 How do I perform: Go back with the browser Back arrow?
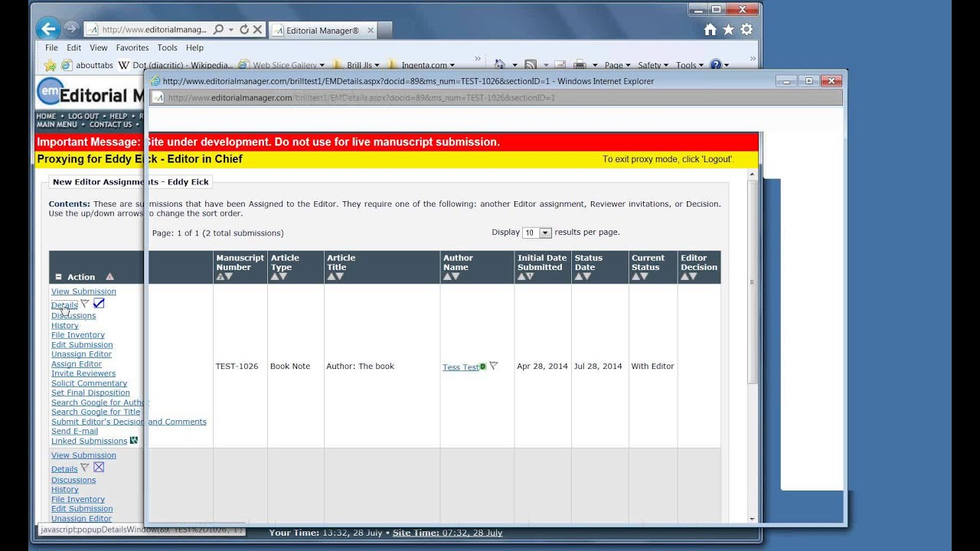tap(48, 29)
